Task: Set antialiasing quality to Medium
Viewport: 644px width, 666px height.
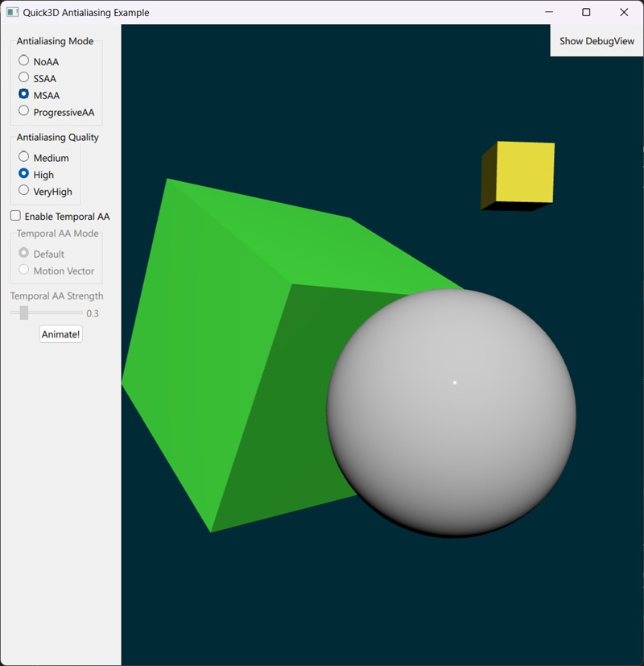Action: [x=24, y=157]
